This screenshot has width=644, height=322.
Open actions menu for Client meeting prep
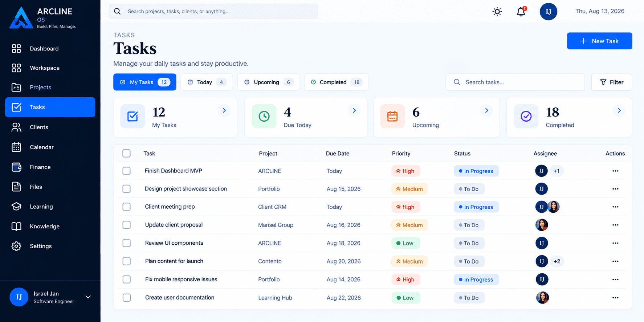point(615,207)
